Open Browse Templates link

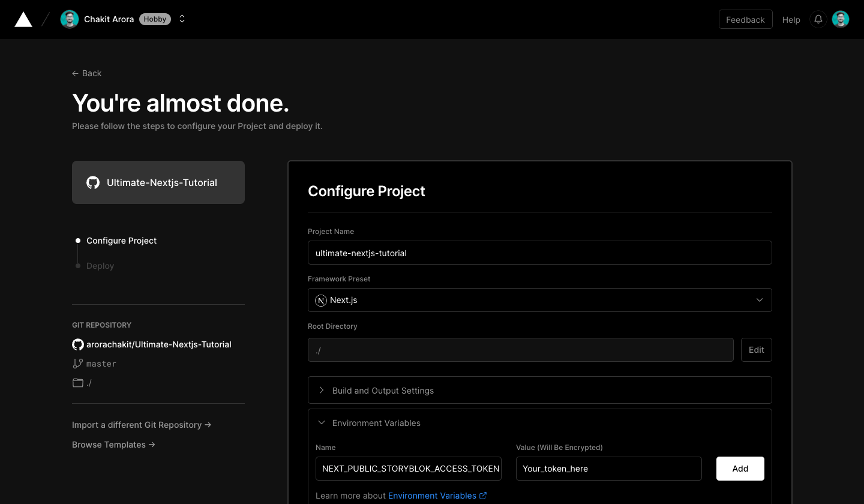(113, 445)
